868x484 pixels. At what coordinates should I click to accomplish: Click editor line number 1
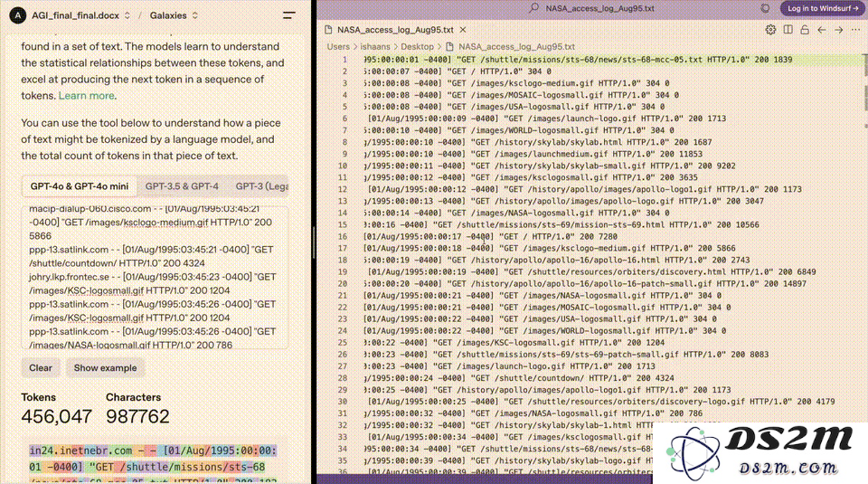coord(344,60)
